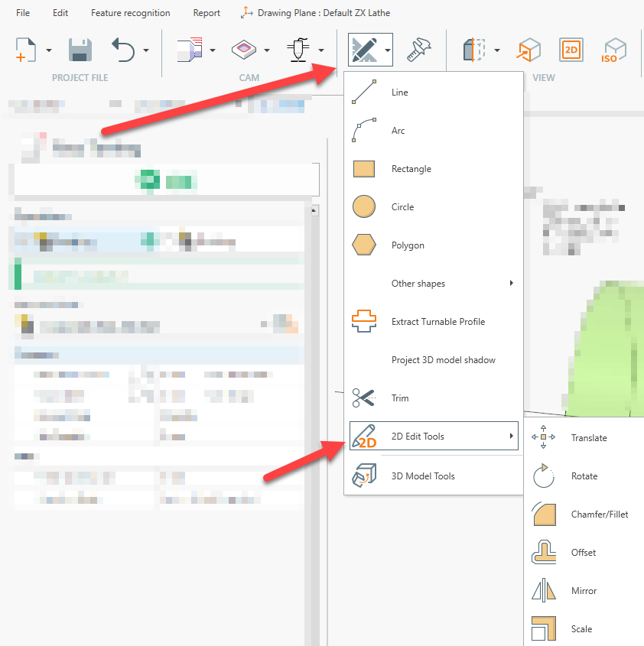Pick the Offset edit tool
The image size is (644, 646).
(x=583, y=553)
